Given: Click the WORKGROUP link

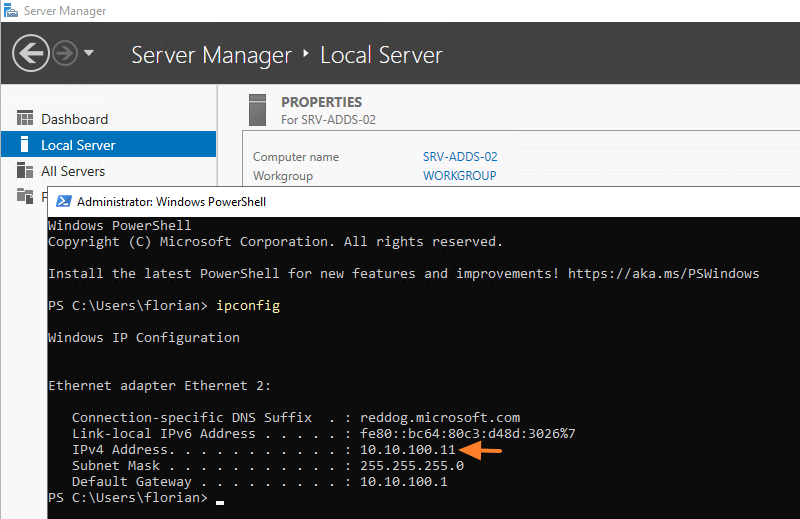Looking at the screenshot, I should (459, 176).
